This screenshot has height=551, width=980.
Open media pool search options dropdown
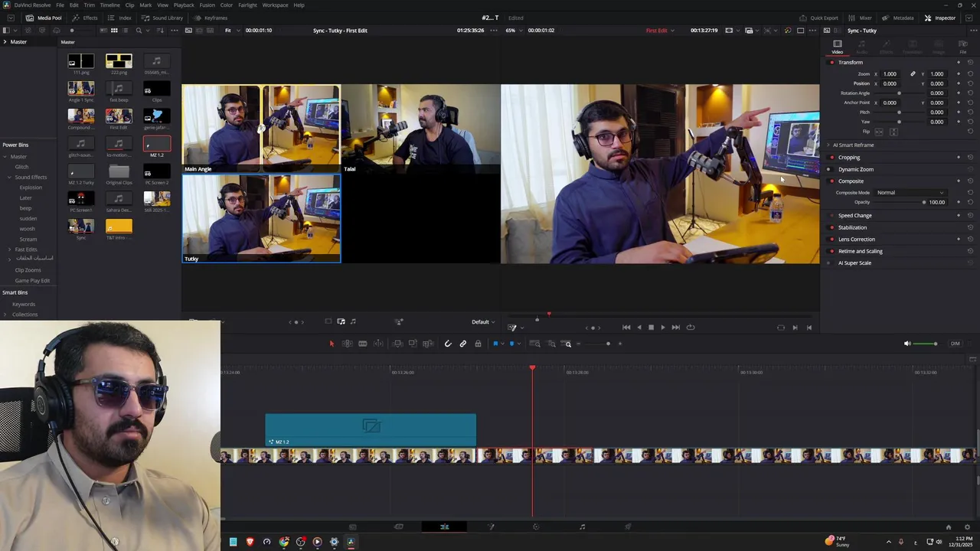tap(149, 31)
